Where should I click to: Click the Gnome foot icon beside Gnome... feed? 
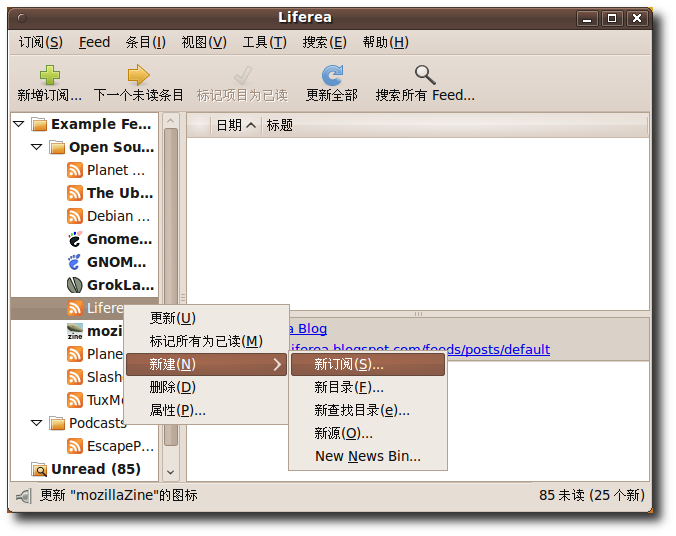coord(75,239)
